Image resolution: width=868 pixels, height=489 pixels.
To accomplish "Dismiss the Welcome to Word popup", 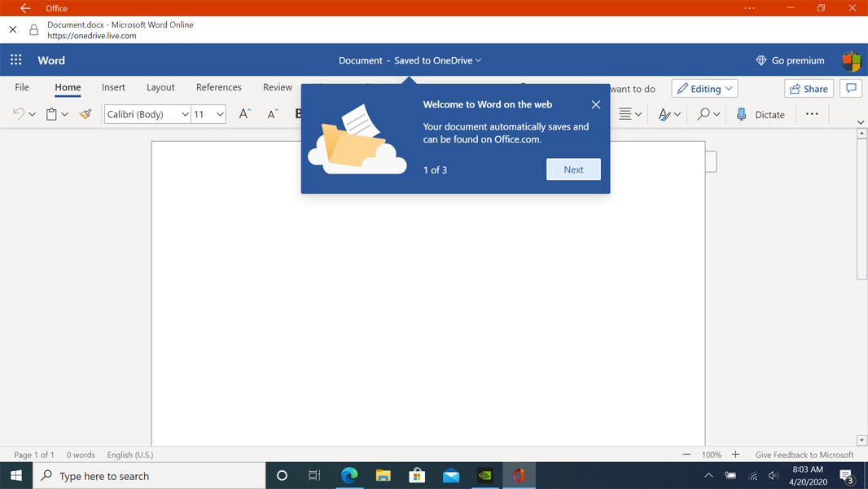I will 596,104.
